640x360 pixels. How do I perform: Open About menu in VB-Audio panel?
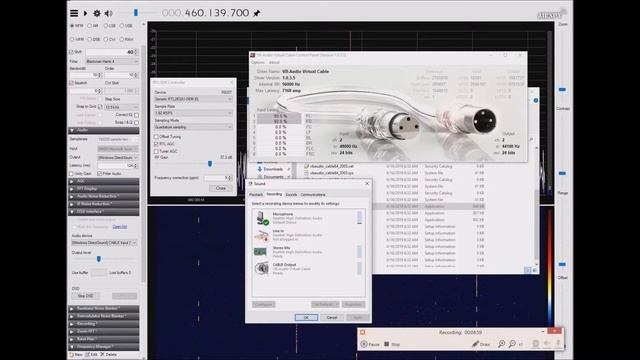pyautogui.click(x=274, y=62)
